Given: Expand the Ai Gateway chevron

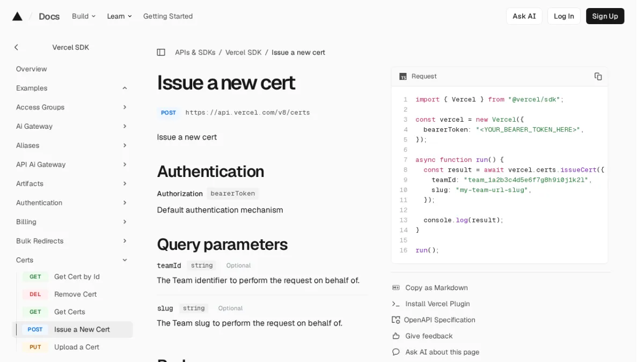Looking at the screenshot, I should click(125, 127).
